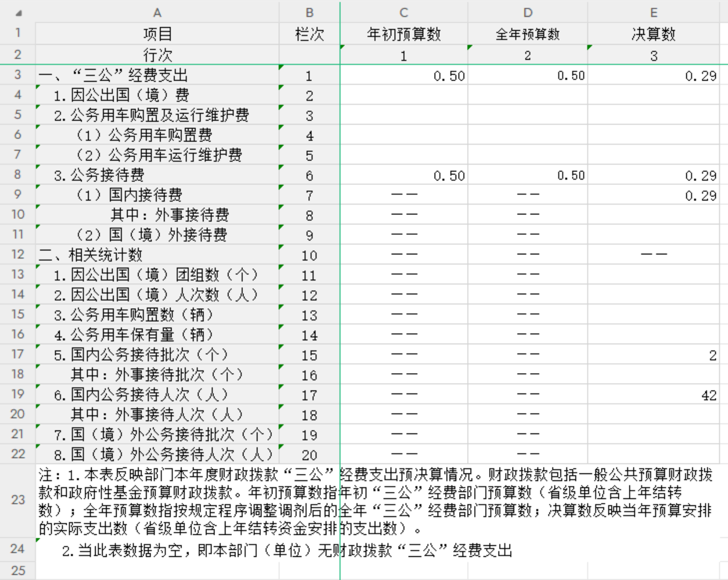Click the 二、相关统计数 cell

[x=157, y=255]
